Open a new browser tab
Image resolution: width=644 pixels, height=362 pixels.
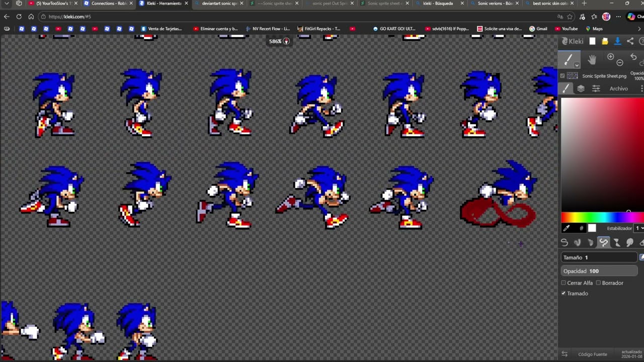pos(584,4)
